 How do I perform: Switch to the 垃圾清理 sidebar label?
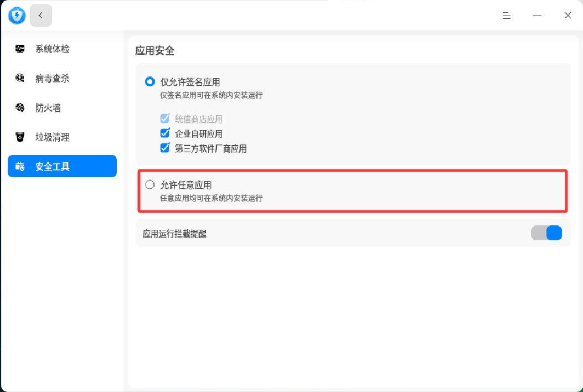[x=53, y=137]
